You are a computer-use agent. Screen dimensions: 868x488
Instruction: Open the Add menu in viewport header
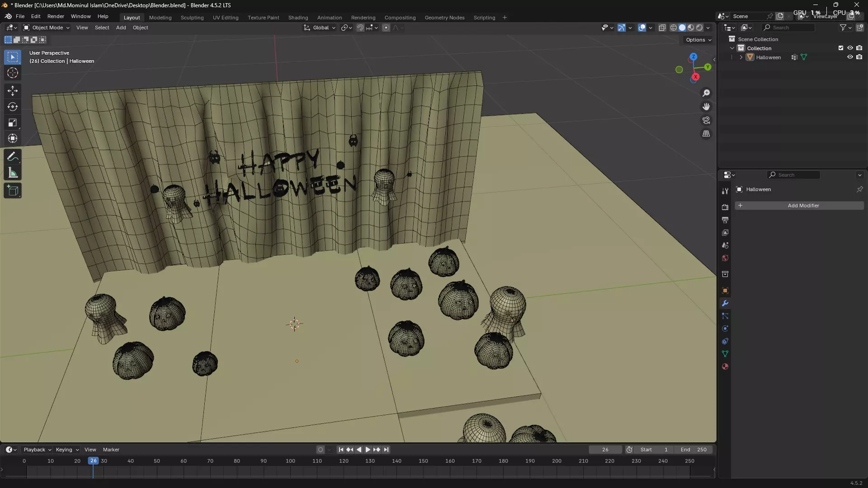pyautogui.click(x=121, y=28)
